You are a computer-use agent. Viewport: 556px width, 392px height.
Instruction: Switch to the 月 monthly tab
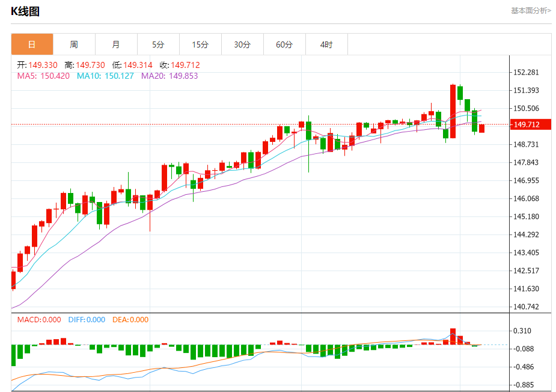tap(116, 44)
